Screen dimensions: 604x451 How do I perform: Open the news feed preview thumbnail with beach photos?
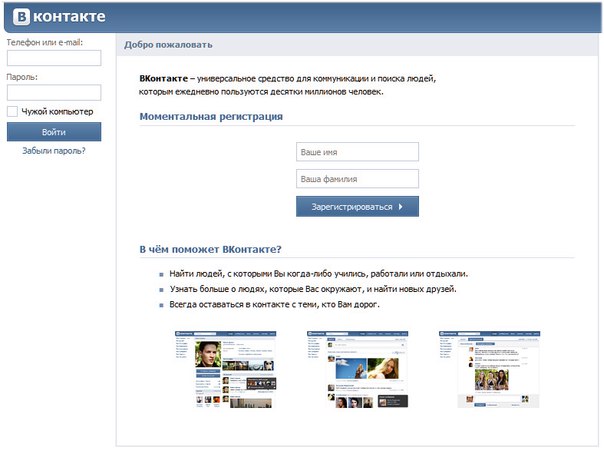[x=357, y=369]
